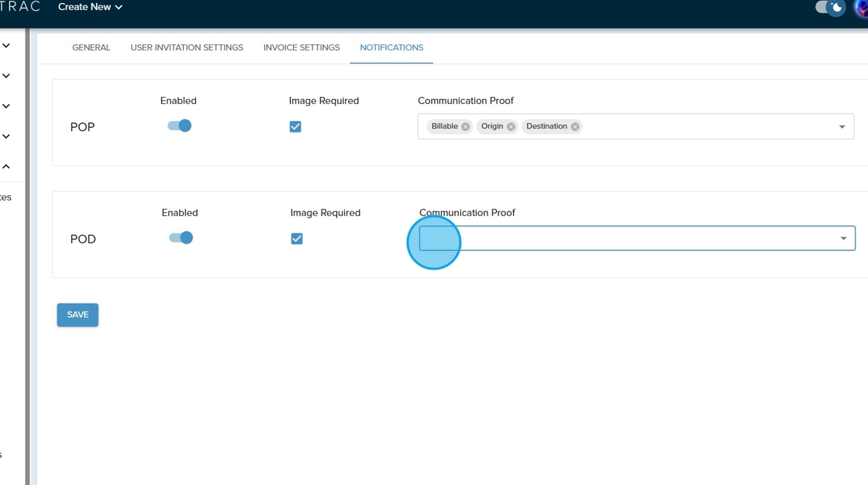Image resolution: width=868 pixels, height=485 pixels.
Task: Uncheck Image Required for POD
Action: tap(297, 239)
